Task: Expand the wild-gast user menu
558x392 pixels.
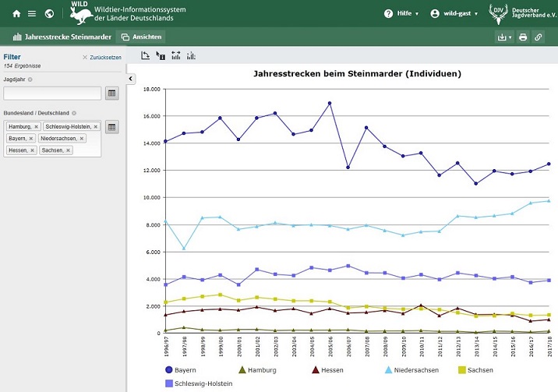Action: point(454,13)
